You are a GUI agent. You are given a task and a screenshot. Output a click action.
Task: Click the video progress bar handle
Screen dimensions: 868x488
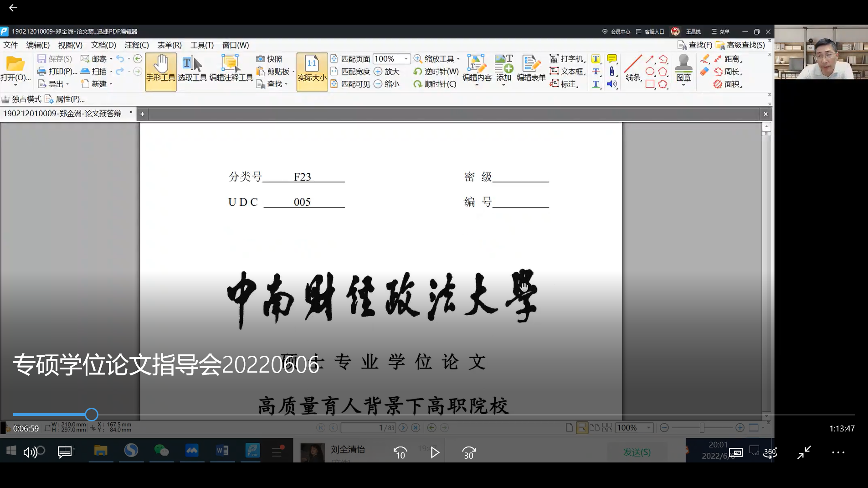click(92, 415)
